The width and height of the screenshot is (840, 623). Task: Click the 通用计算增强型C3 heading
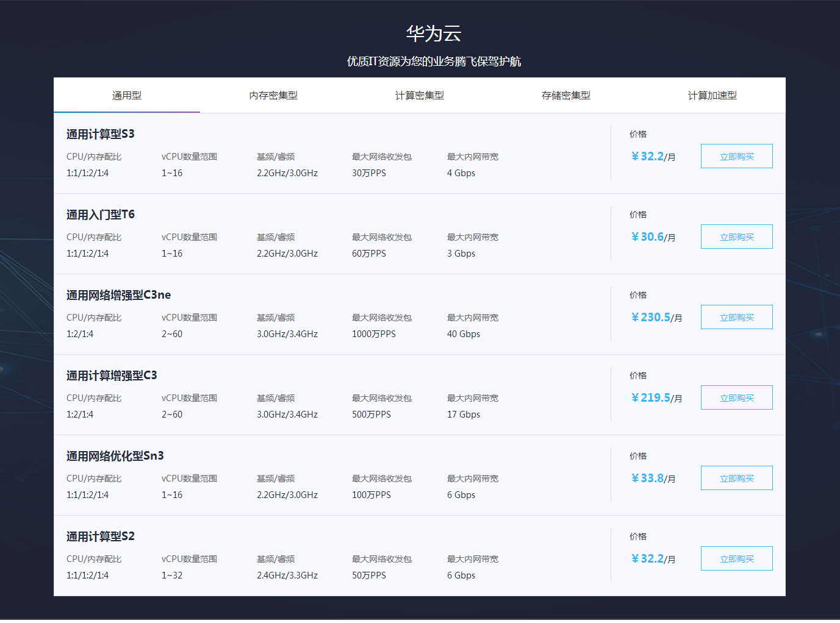112,376
